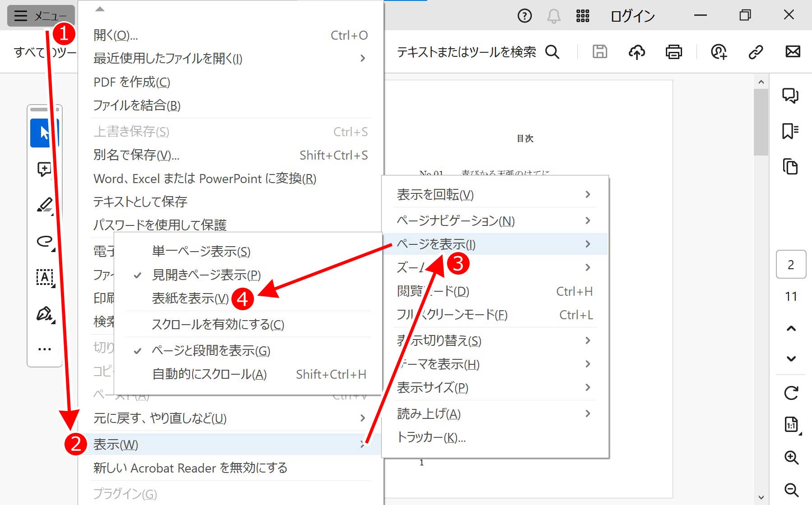This screenshot has height=505, width=812.
Task: Choose 別名で保存(V)...
Action: coord(230,155)
